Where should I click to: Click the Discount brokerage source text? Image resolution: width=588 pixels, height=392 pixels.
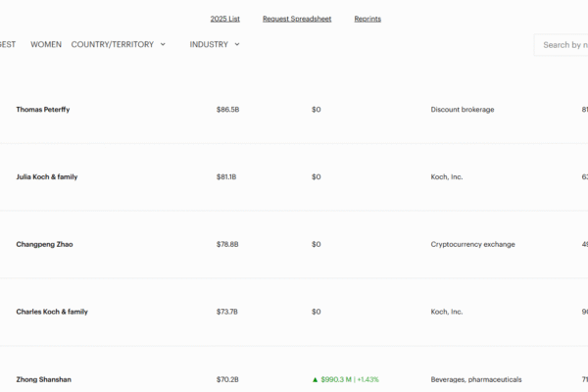(463, 110)
